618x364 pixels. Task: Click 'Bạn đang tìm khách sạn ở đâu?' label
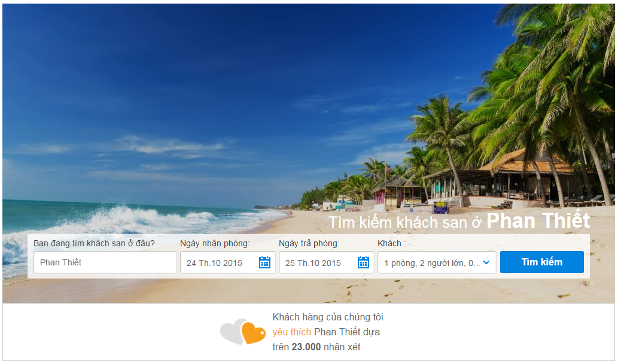click(94, 243)
